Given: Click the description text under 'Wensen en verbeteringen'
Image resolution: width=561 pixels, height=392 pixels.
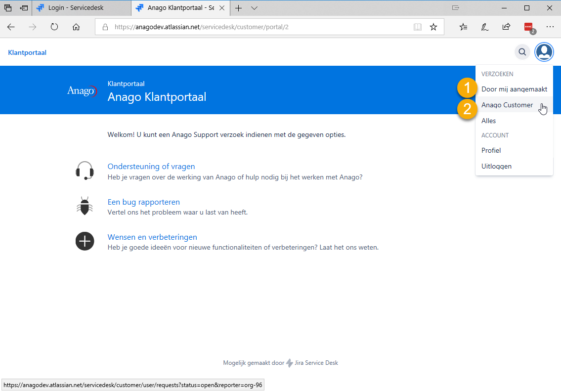Looking at the screenshot, I should [243, 247].
